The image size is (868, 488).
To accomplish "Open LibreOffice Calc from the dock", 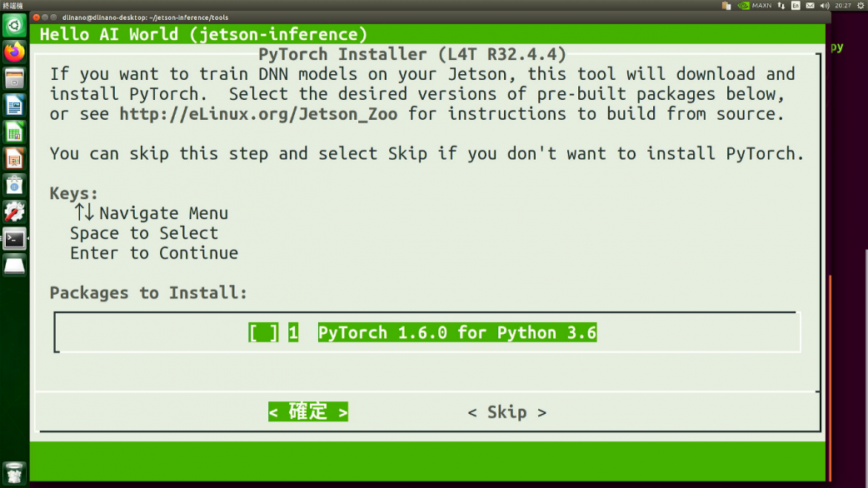I will 14,132.
